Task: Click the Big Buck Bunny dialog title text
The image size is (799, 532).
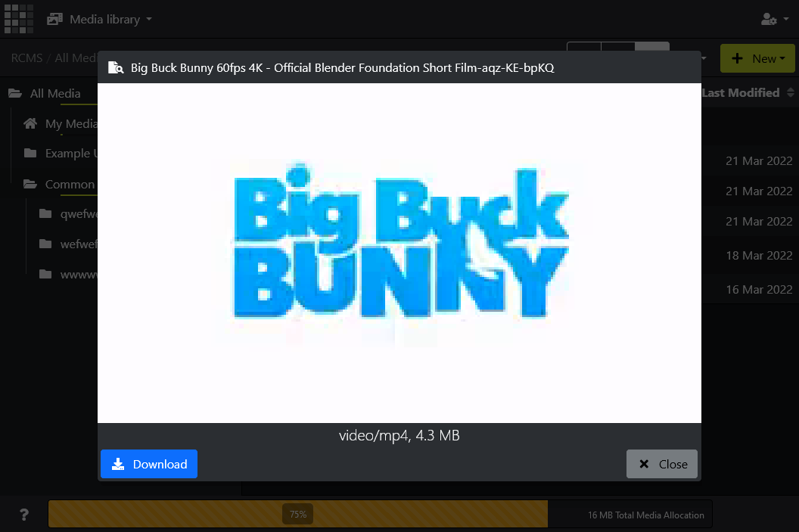Action: (343, 68)
